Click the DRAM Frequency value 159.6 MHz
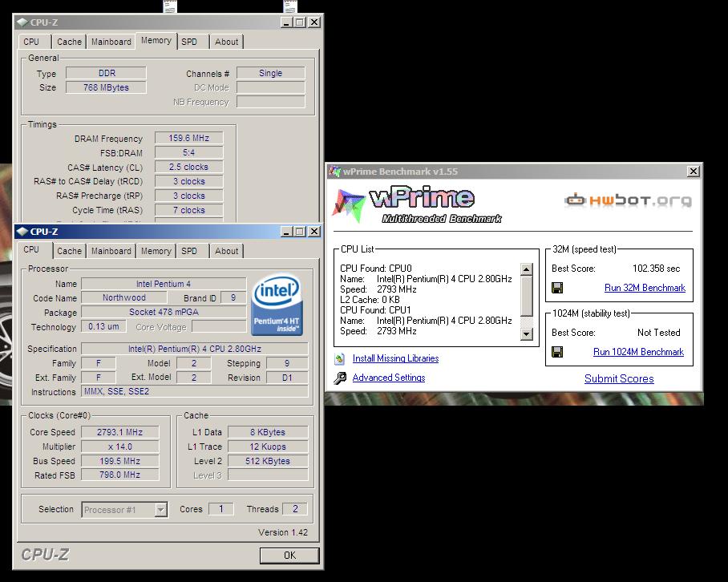This screenshot has width=728, height=582. click(x=188, y=138)
